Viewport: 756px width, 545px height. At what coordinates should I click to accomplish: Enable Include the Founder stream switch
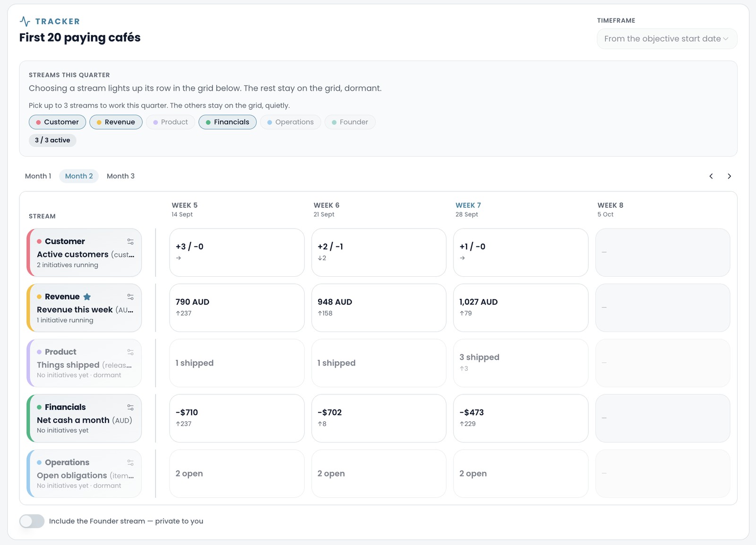click(32, 521)
